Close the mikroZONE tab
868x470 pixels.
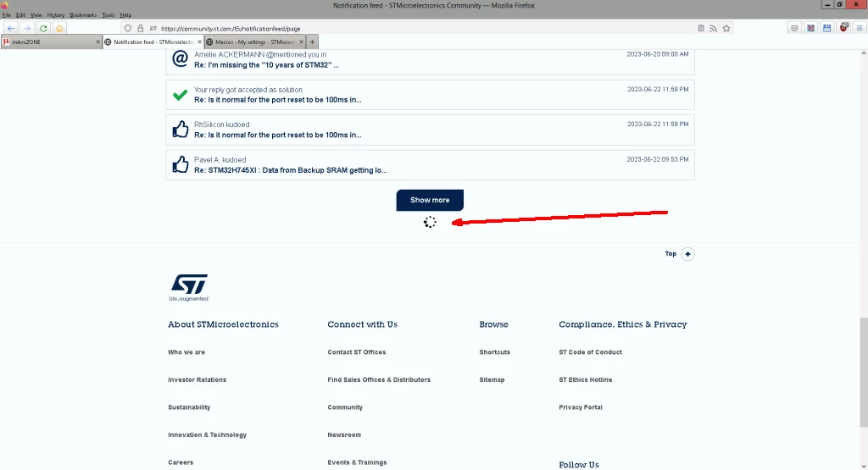coord(98,42)
